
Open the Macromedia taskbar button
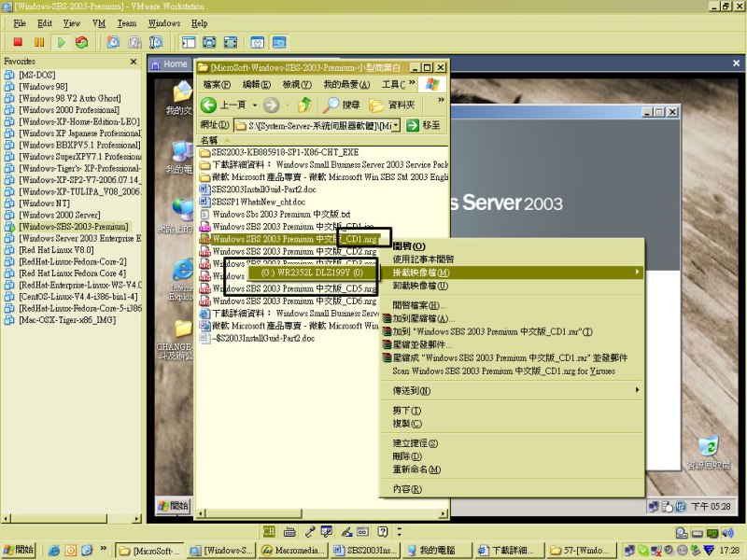(x=294, y=551)
